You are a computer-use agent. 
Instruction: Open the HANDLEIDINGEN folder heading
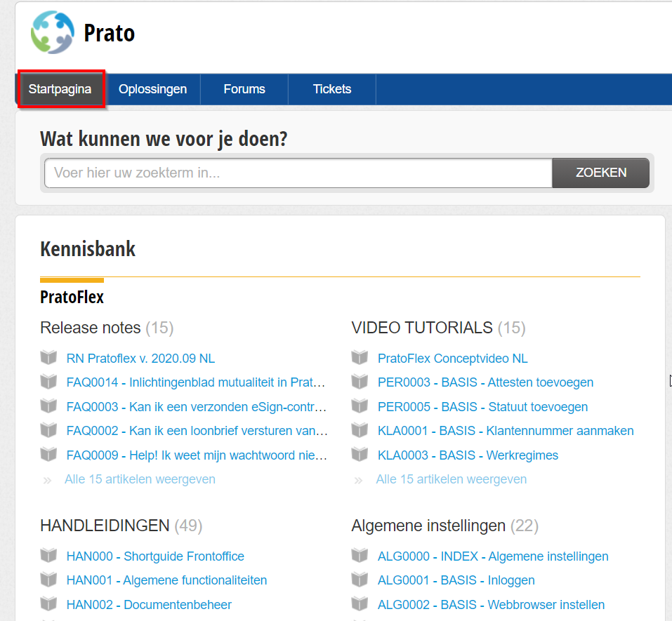click(105, 526)
